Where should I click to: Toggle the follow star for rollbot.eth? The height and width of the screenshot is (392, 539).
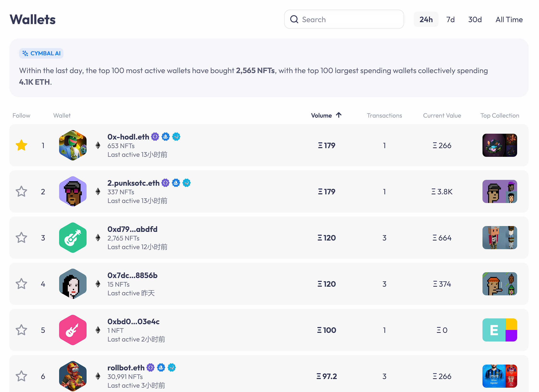click(x=21, y=376)
